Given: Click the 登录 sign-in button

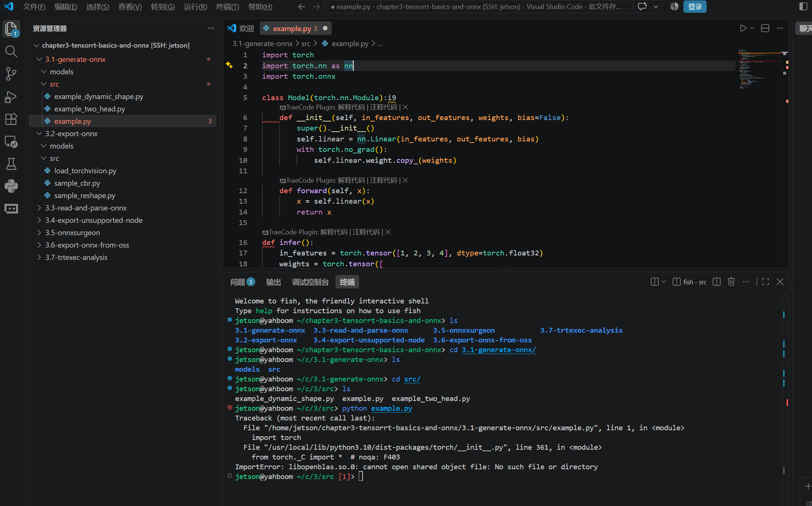Looking at the screenshot, I should 695,7.
